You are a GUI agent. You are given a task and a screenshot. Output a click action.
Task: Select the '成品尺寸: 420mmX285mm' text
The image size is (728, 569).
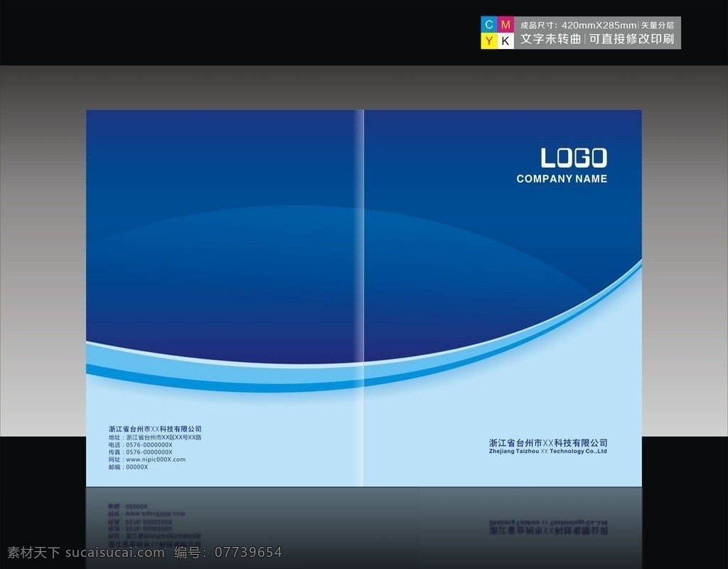coord(578,25)
